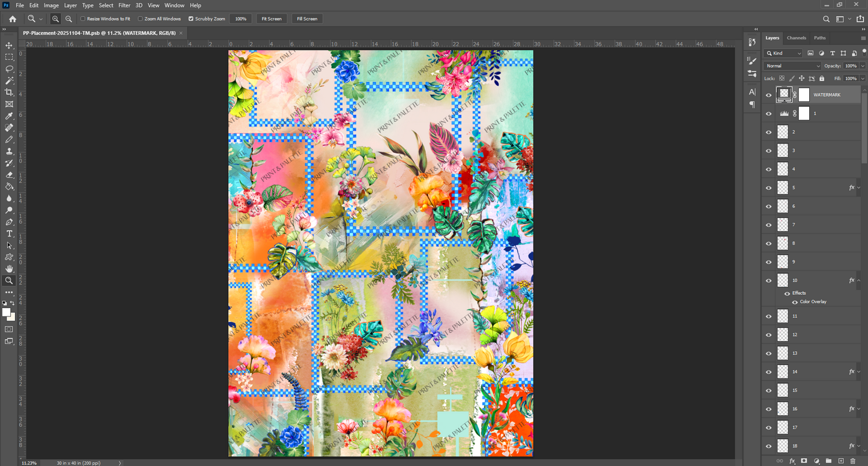Add a layer style using fx button
868x466 pixels.
coord(792,461)
